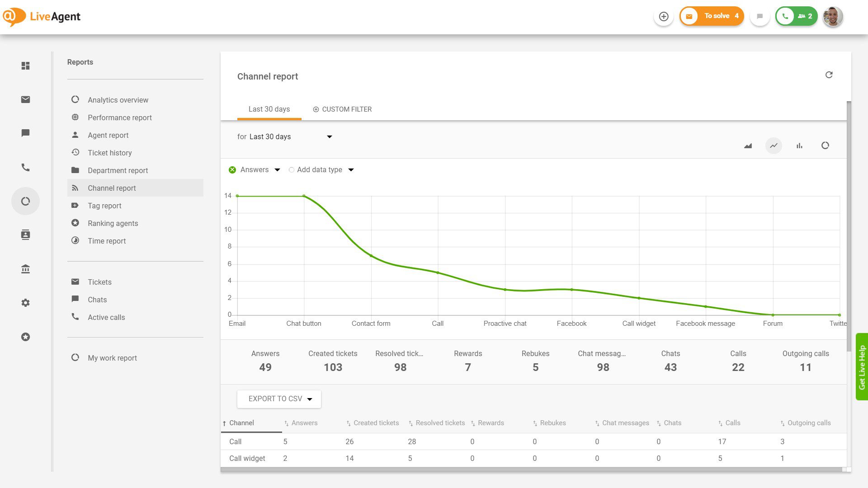Select the pie chart view icon
This screenshot has width=868, height=488.
pyautogui.click(x=826, y=145)
